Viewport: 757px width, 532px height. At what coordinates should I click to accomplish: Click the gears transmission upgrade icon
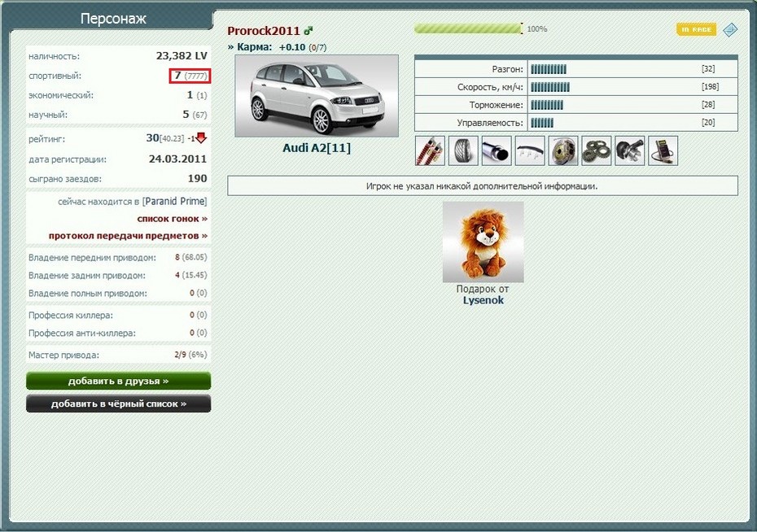[x=596, y=151]
